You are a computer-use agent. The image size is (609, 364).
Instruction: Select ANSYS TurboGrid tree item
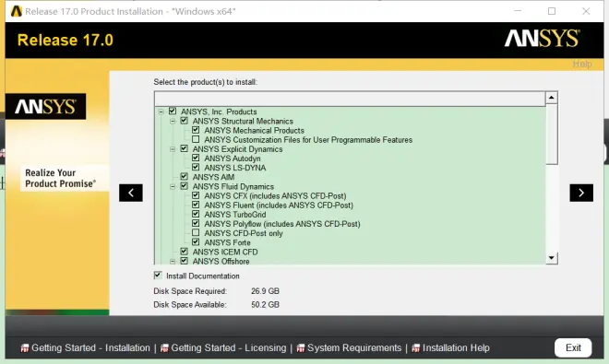[x=235, y=215]
